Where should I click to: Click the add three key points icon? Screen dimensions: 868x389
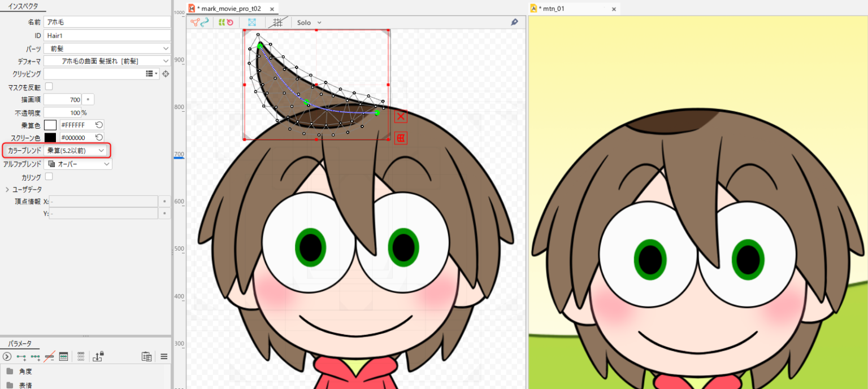click(36, 356)
